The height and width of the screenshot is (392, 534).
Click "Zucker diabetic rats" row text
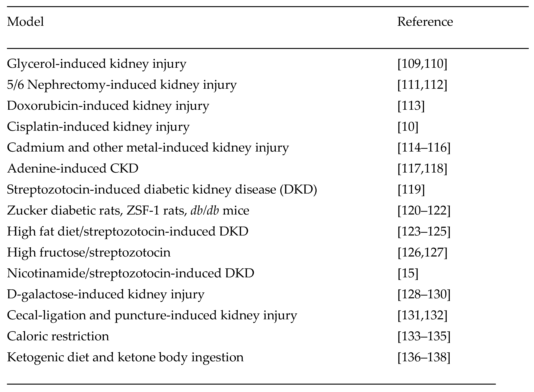tap(128, 211)
